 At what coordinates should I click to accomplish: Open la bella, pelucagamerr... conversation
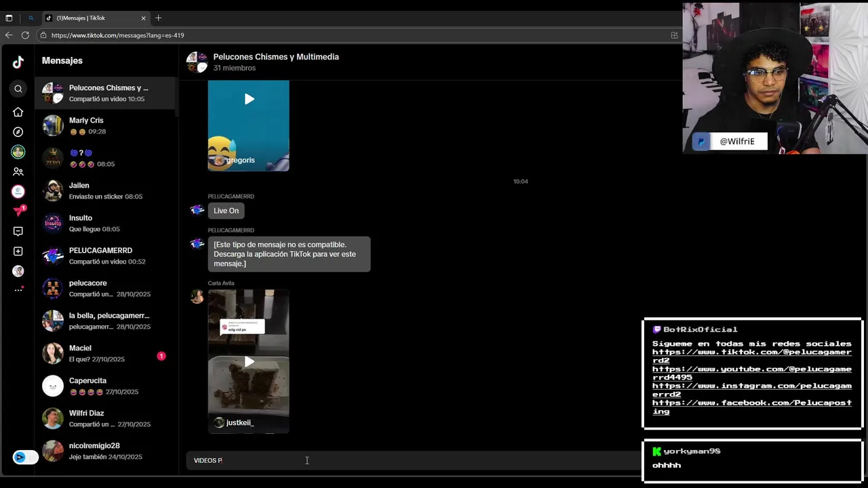[105, 321]
